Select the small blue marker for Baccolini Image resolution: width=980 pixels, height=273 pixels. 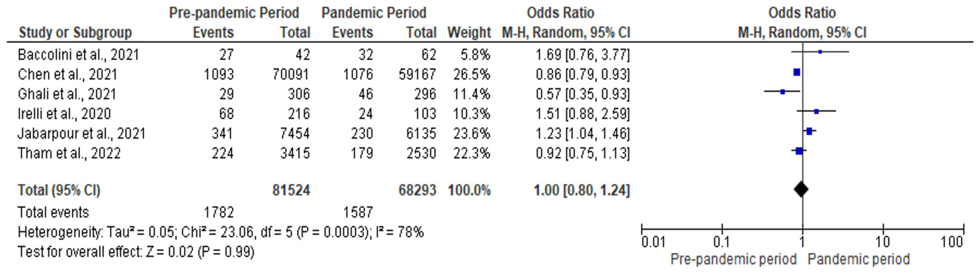click(x=820, y=52)
